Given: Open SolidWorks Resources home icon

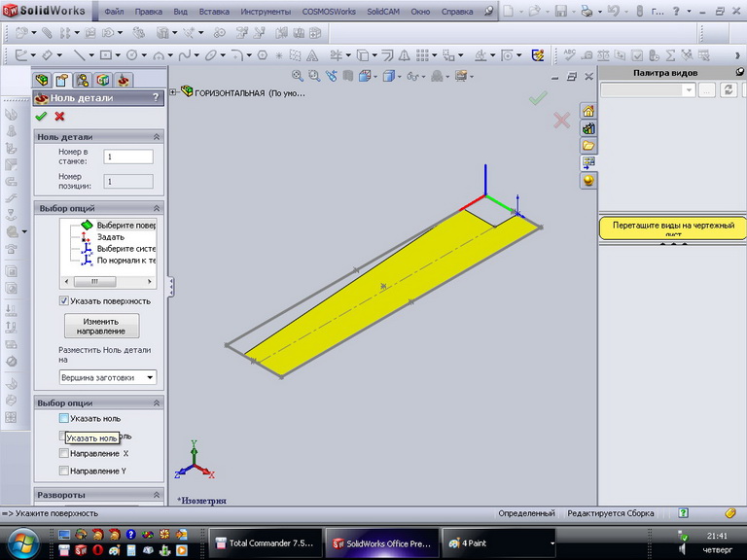Looking at the screenshot, I should pos(588,111).
